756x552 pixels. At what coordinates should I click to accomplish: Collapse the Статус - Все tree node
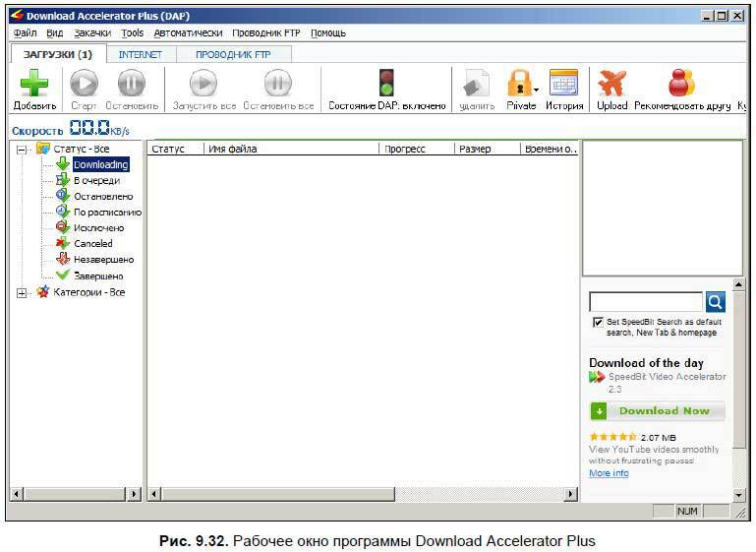22,149
